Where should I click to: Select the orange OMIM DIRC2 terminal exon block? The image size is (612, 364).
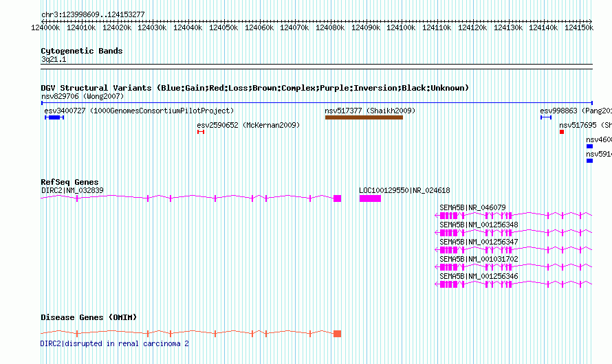(337, 334)
